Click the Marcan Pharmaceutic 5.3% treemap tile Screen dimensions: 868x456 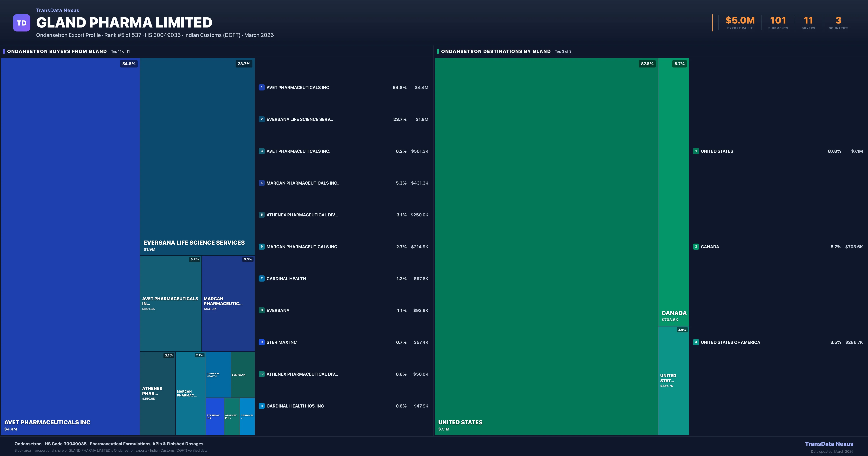228,304
